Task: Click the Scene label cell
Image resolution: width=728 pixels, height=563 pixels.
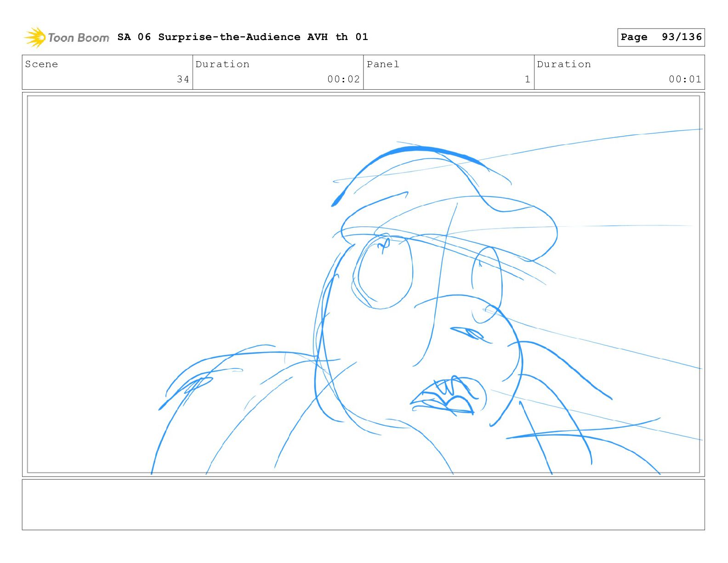Action: (108, 72)
